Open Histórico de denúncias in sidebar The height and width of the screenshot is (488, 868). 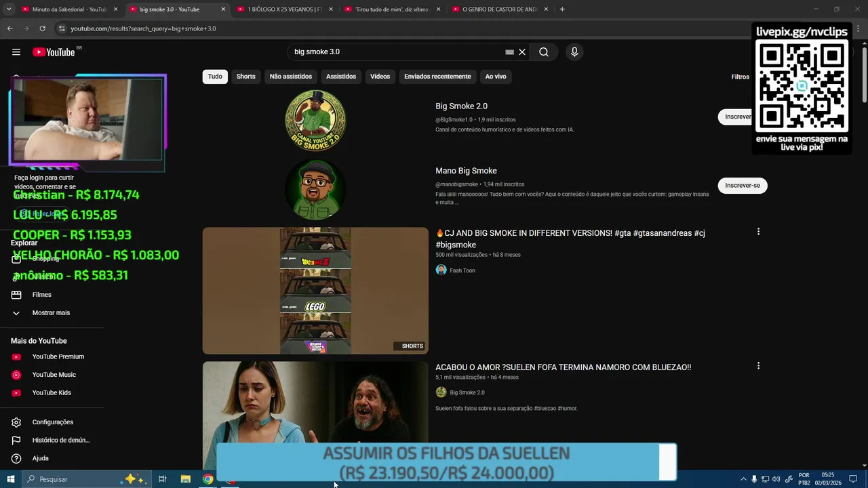coord(60,441)
